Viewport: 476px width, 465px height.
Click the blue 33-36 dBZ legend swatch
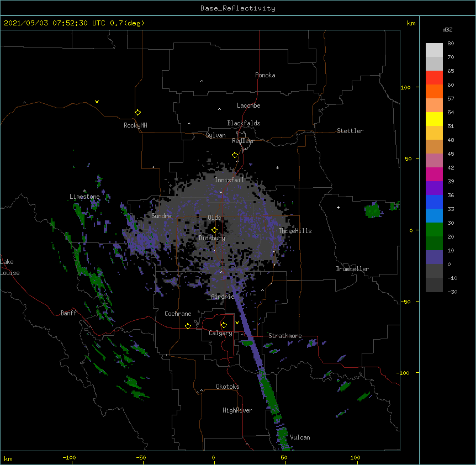pyautogui.click(x=434, y=202)
